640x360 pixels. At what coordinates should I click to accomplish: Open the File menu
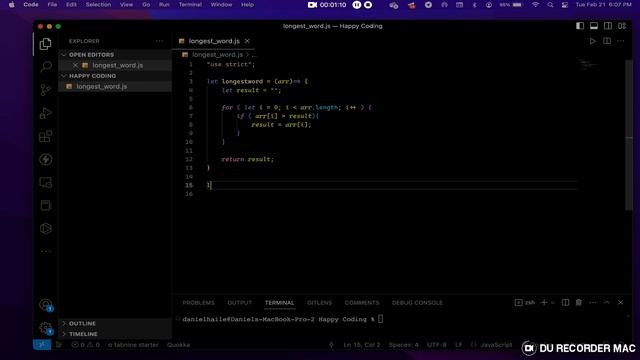[x=52, y=5]
